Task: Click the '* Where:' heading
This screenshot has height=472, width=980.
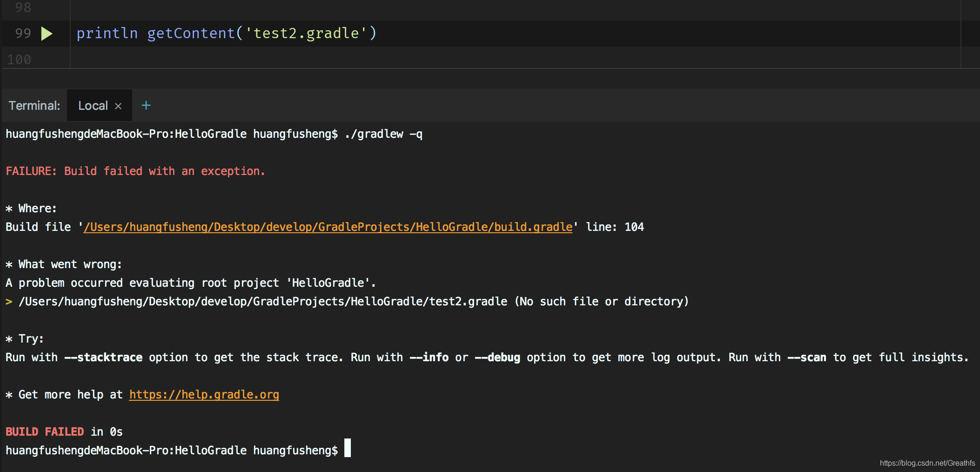Action: pyautogui.click(x=31, y=209)
